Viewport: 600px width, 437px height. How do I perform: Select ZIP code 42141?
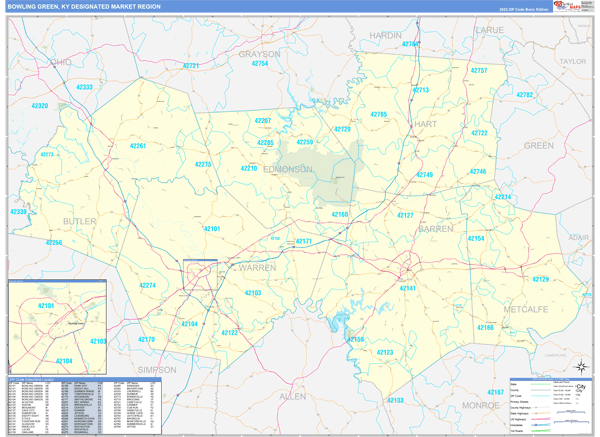(408, 289)
